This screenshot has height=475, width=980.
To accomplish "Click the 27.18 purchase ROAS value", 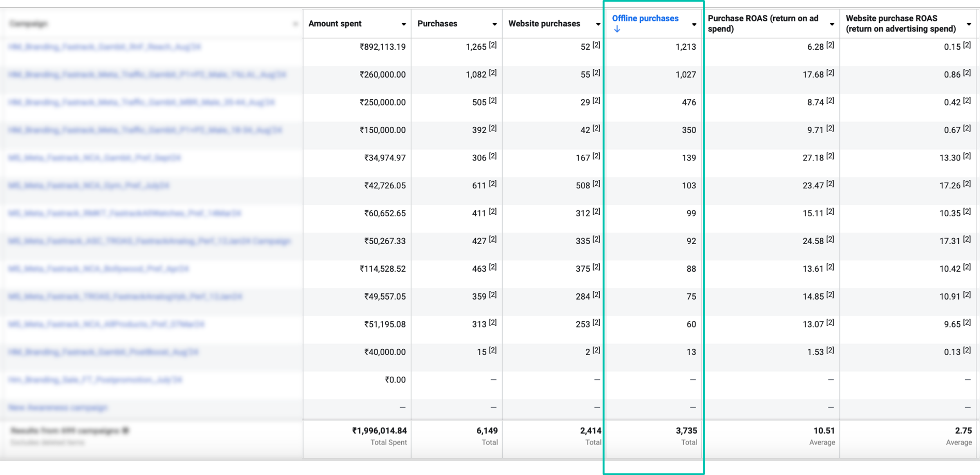I will [x=813, y=158].
